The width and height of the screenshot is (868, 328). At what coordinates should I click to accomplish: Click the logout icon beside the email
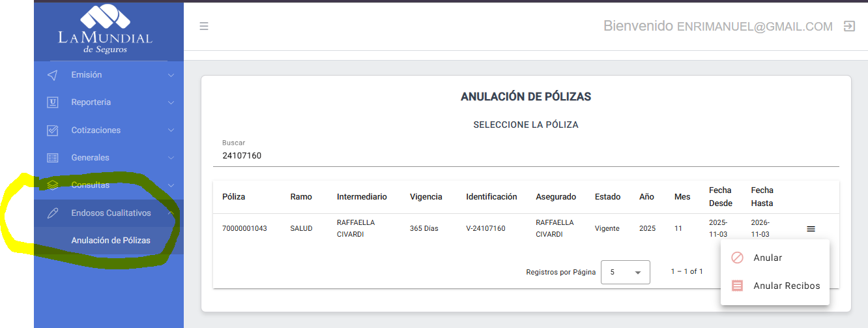849,27
